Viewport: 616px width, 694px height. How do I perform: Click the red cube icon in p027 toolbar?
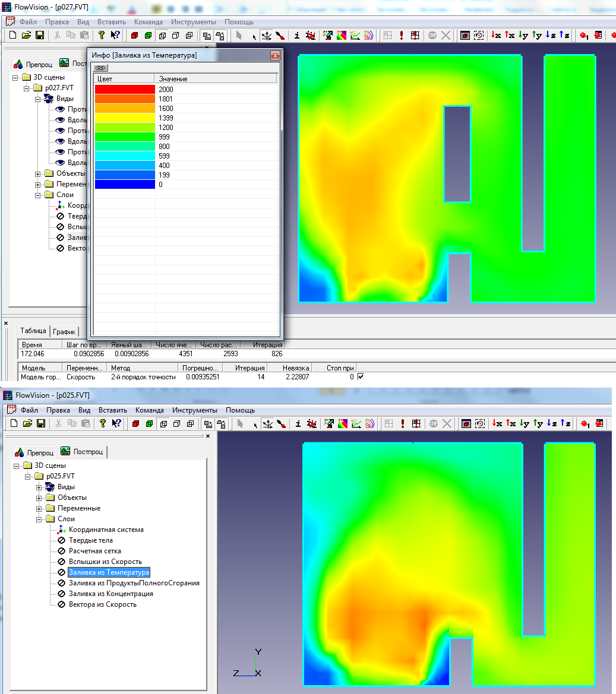pos(134,36)
